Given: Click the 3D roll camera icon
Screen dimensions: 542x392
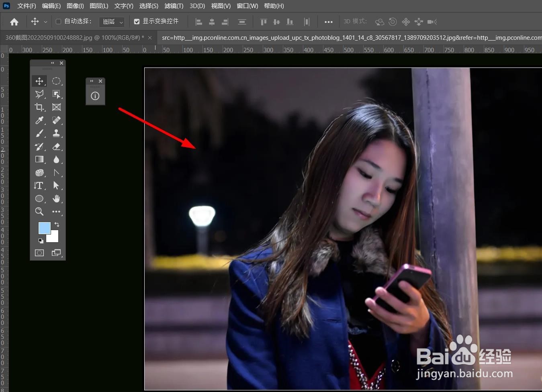Looking at the screenshot, I should [x=393, y=22].
